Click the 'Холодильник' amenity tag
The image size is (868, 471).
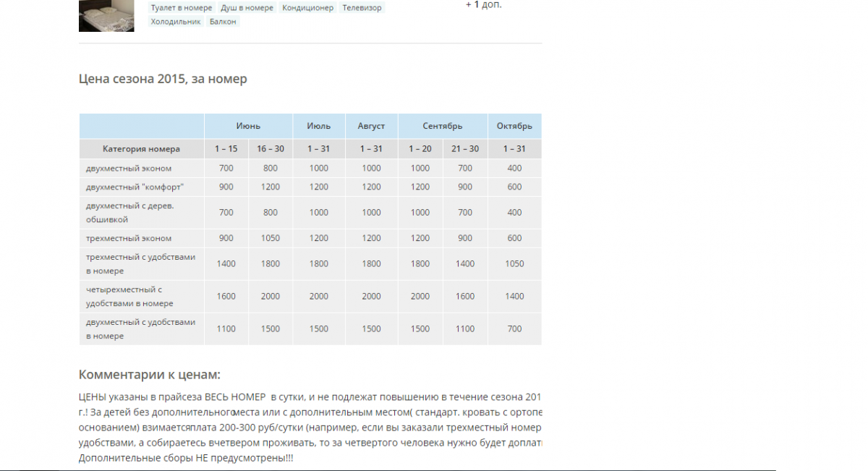point(176,22)
